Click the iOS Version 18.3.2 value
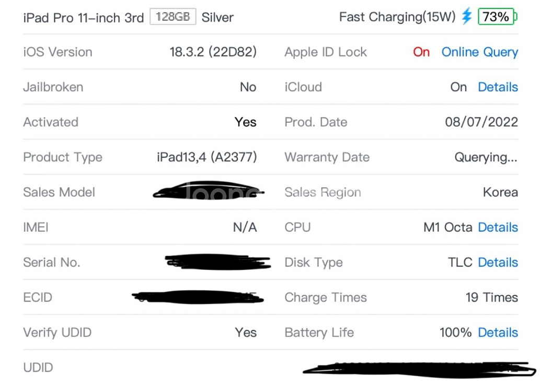The width and height of the screenshot is (540, 392). [213, 52]
